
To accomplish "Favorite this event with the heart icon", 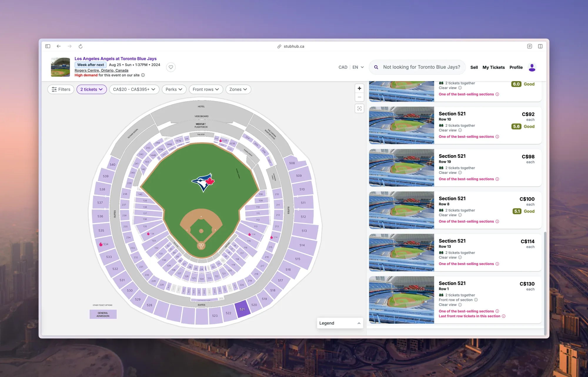I will [x=171, y=67].
